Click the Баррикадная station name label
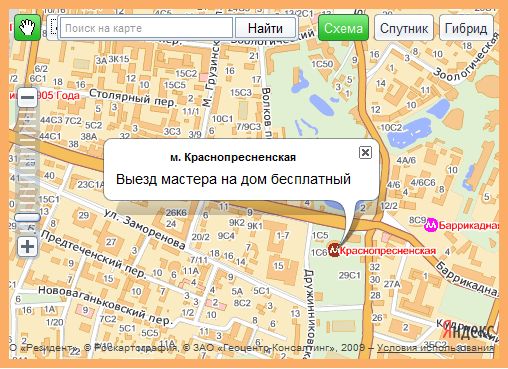The width and height of the screenshot is (508, 369). [468, 226]
